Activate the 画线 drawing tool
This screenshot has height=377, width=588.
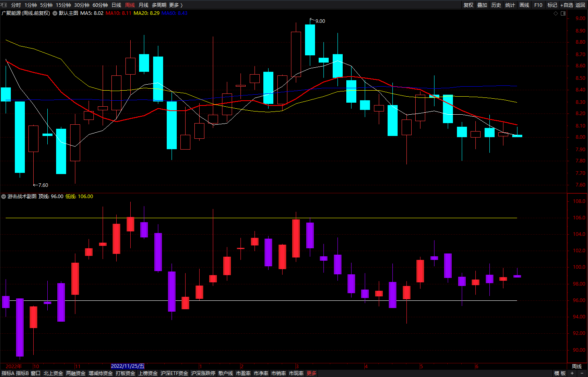[x=524, y=5]
